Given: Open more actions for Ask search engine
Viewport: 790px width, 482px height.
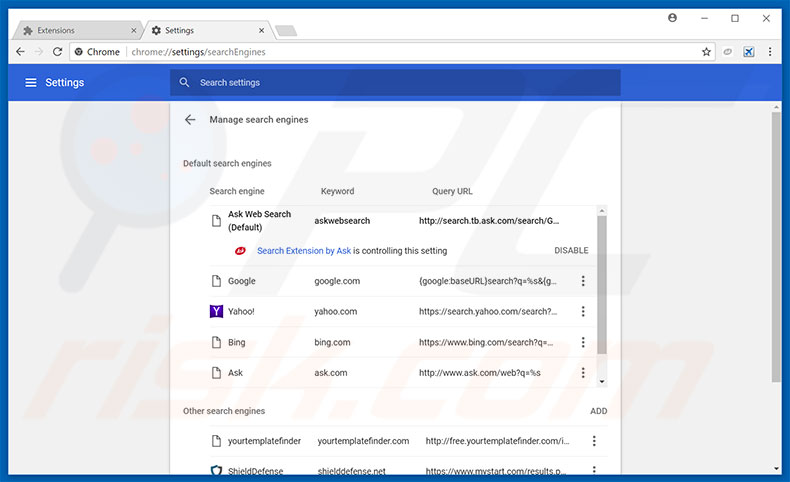Looking at the screenshot, I should 583,373.
